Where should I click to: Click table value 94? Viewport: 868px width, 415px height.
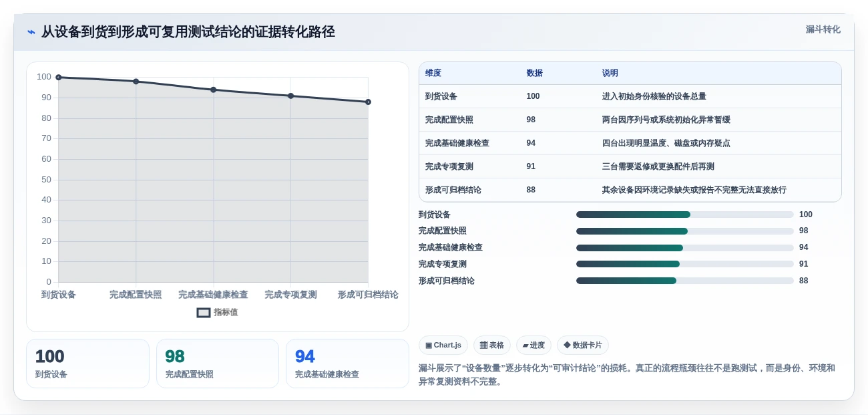tap(531, 143)
